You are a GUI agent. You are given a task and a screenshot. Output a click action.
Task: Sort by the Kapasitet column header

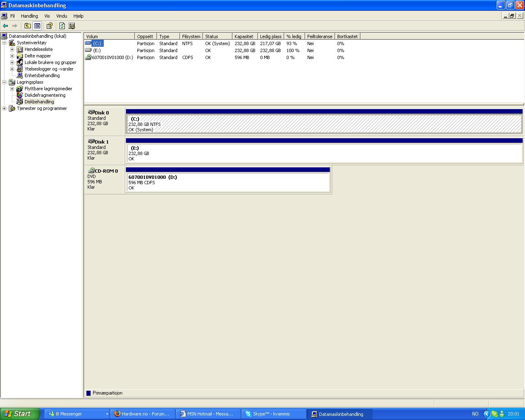coord(245,37)
